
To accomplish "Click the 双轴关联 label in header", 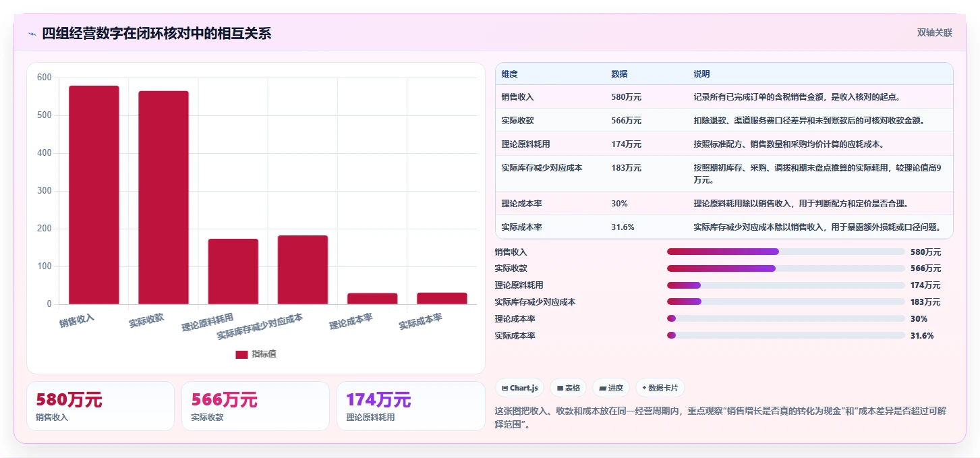I will tap(934, 32).
